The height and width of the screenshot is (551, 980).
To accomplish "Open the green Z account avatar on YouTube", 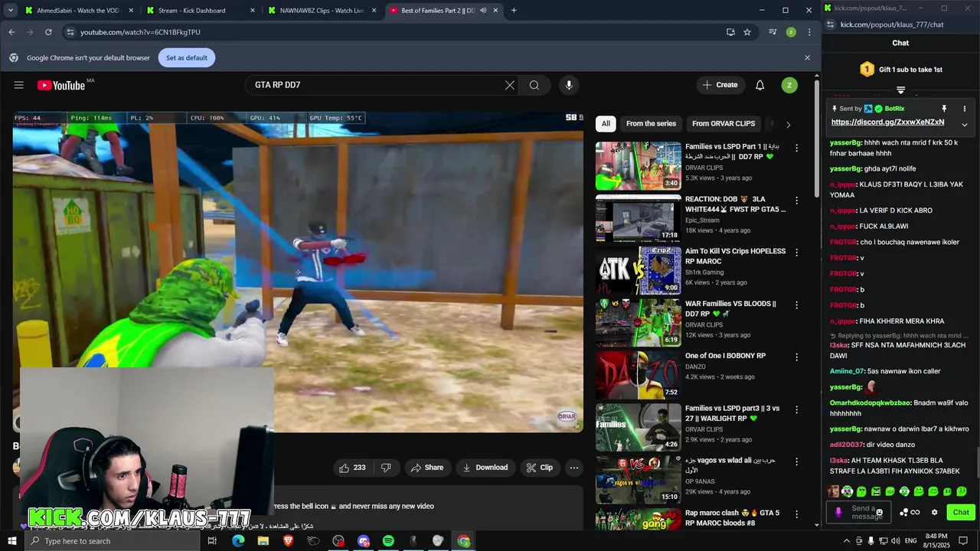I will 789,85.
